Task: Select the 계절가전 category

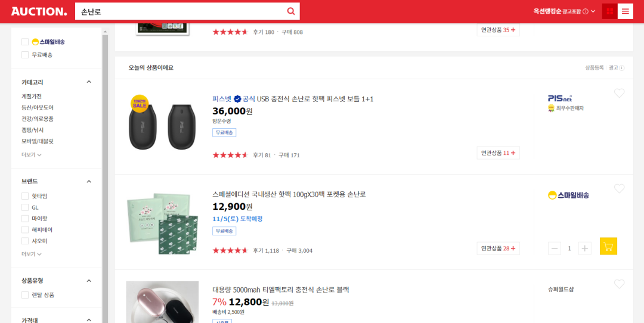Action: click(x=32, y=97)
